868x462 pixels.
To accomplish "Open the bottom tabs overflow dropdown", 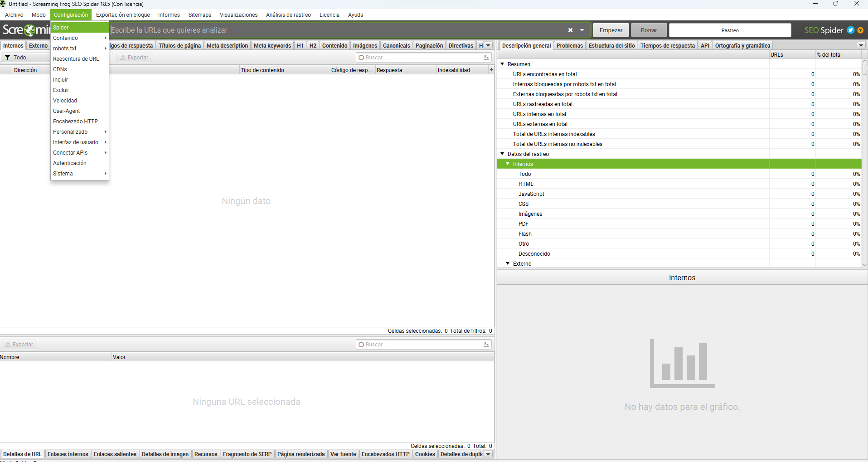I will tap(488, 454).
